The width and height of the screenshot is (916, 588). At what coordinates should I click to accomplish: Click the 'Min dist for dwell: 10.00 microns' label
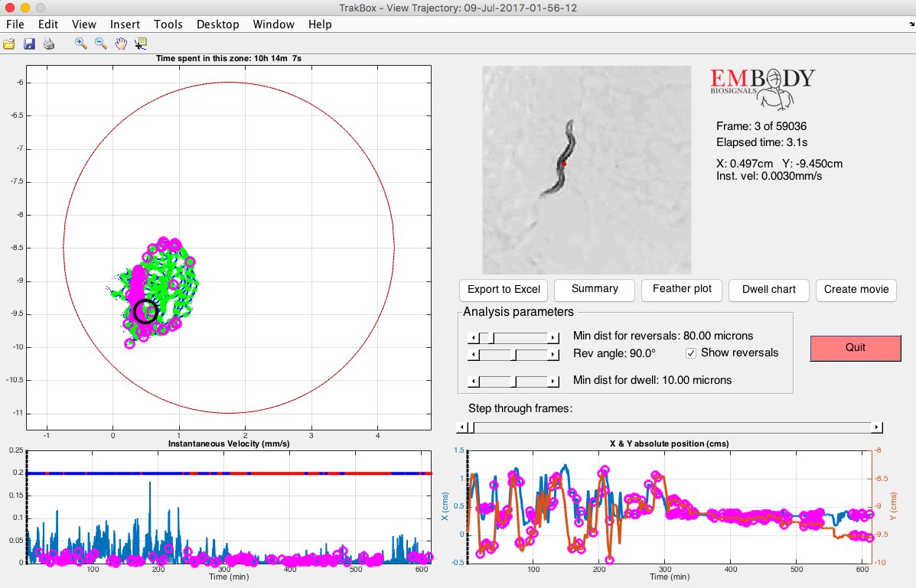coord(652,380)
